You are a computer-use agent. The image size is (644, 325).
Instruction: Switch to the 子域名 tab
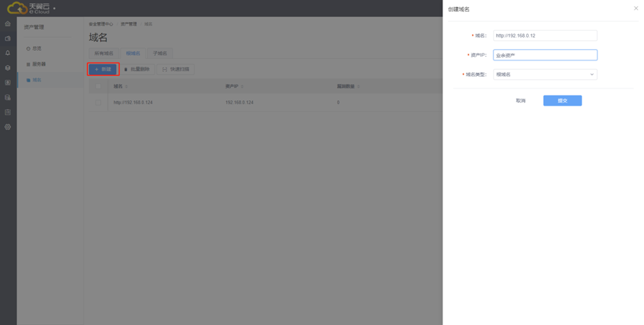(160, 53)
